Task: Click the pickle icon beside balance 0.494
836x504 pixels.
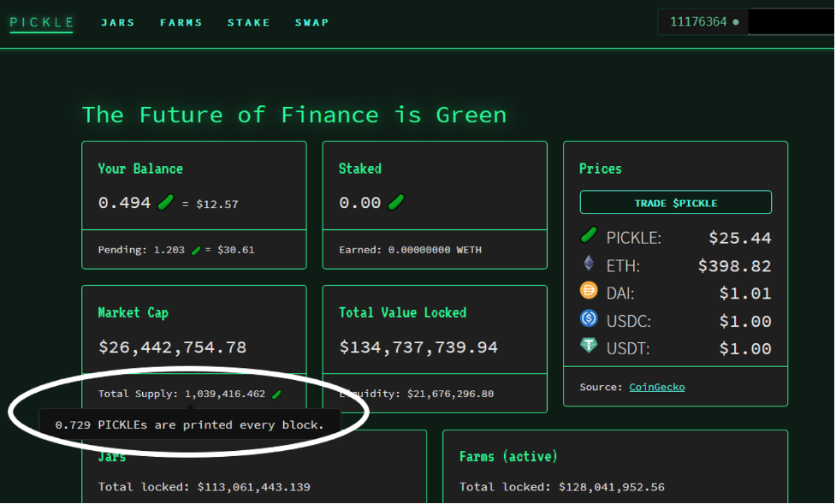Action: (x=166, y=202)
